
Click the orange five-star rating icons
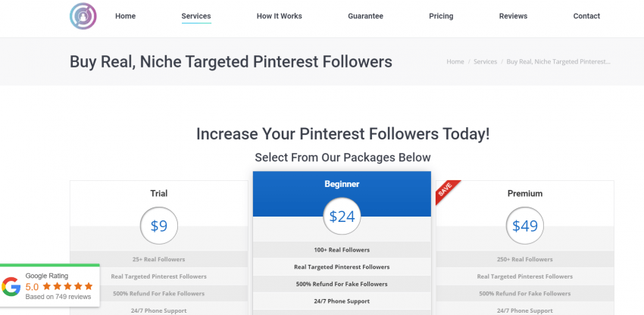point(67,286)
